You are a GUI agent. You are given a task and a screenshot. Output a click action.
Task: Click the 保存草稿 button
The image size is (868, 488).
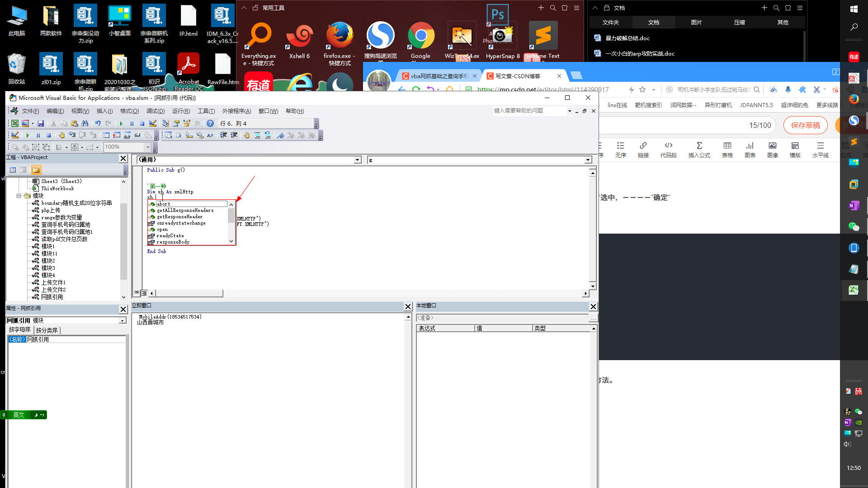[x=805, y=125]
